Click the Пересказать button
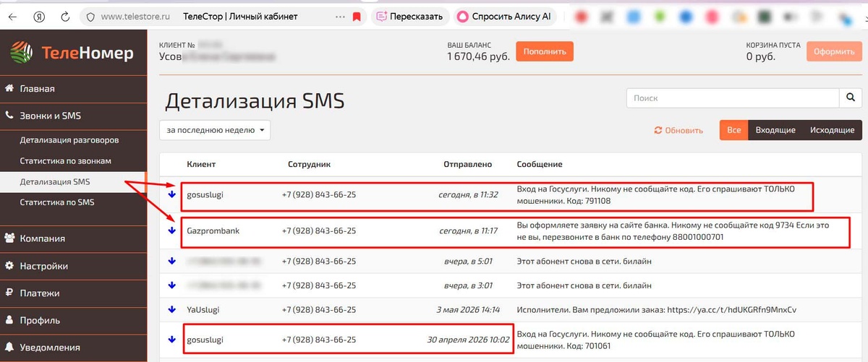The width and height of the screenshot is (868, 362). click(409, 16)
